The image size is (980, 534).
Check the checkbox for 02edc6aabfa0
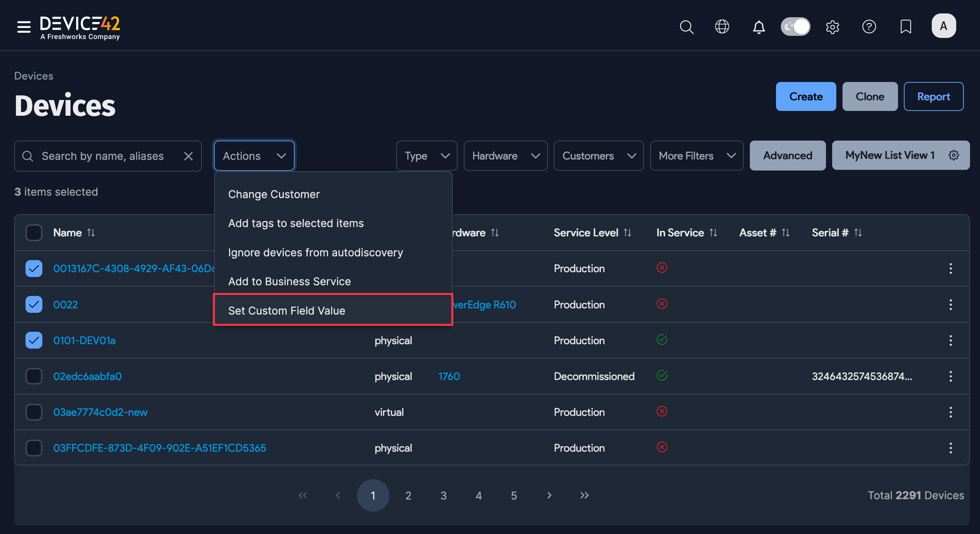pyautogui.click(x=34, y=376)
